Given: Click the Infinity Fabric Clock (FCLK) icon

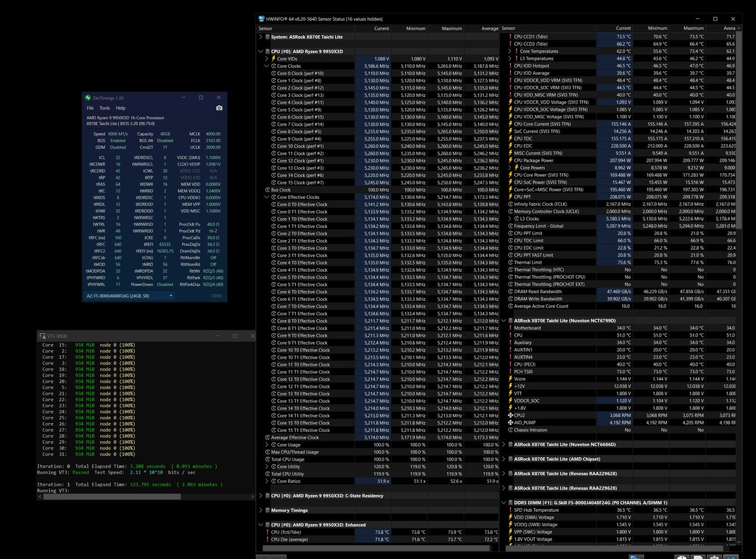Looking at the screenshot, I should tap(509, 204).
